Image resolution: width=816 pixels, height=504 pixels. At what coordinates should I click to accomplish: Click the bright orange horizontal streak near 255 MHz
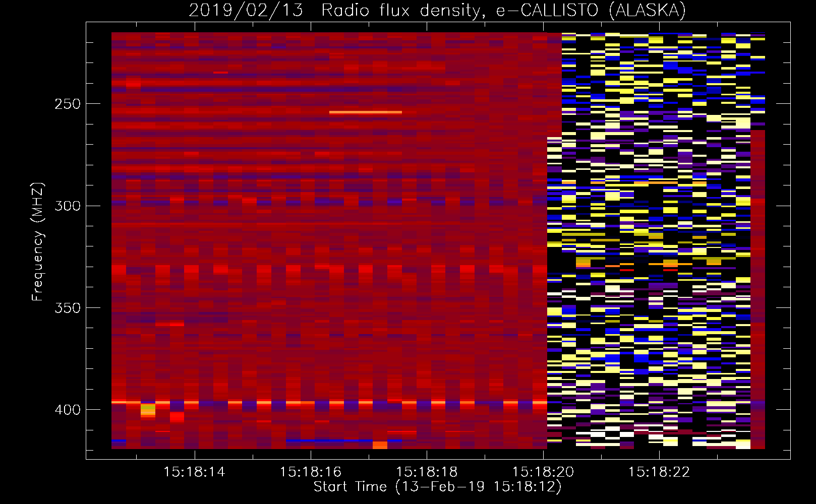click(366, 112)
